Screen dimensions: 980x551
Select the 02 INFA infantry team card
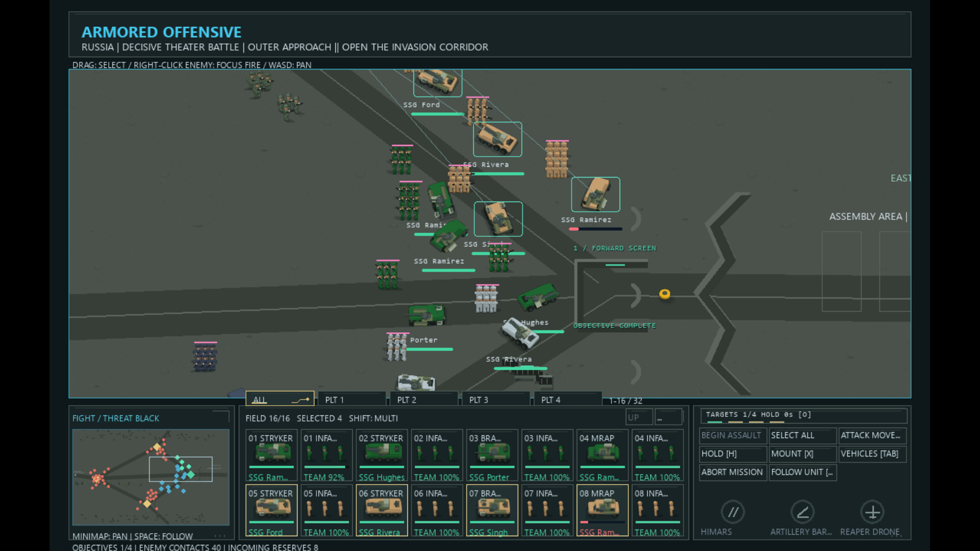[x=436, y=456]
